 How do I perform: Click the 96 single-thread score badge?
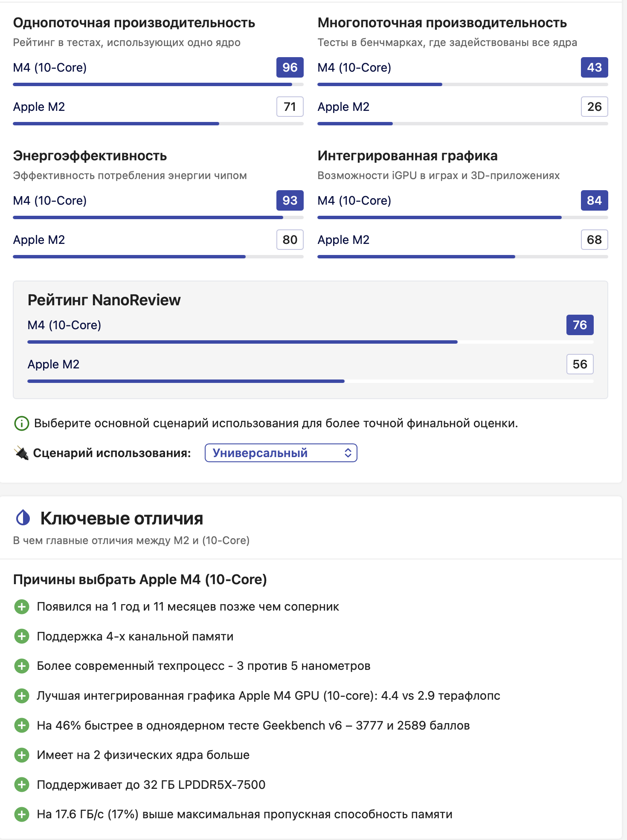(290, 67)
